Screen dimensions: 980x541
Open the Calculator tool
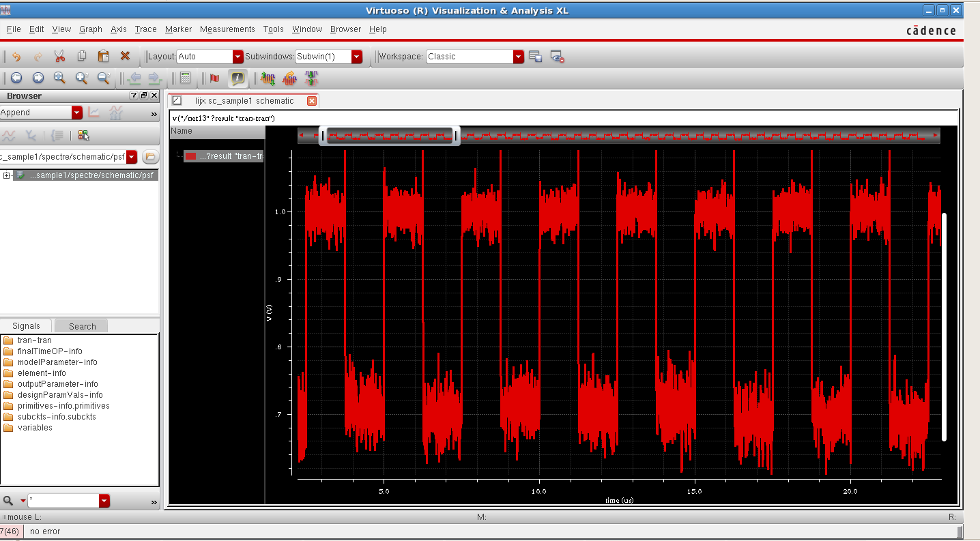tap(185, 78)
